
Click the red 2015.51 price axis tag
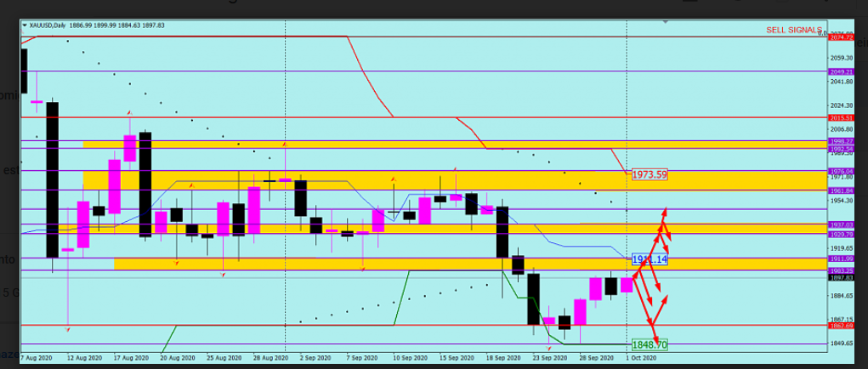click(840, 116)
